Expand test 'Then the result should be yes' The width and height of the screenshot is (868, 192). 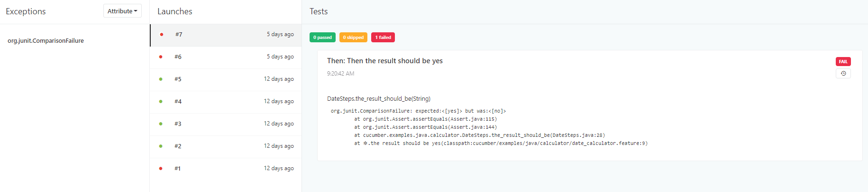384,61
